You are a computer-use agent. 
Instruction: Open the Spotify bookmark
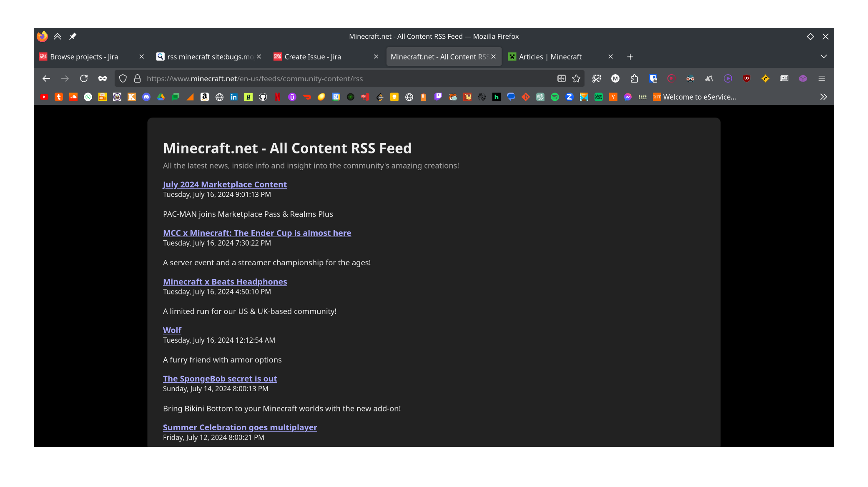554,97
